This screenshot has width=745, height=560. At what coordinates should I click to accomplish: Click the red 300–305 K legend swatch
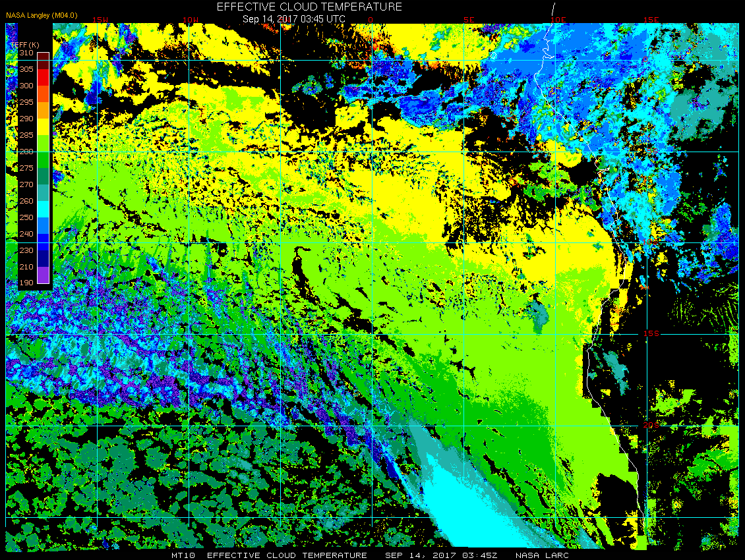[44, 78]
